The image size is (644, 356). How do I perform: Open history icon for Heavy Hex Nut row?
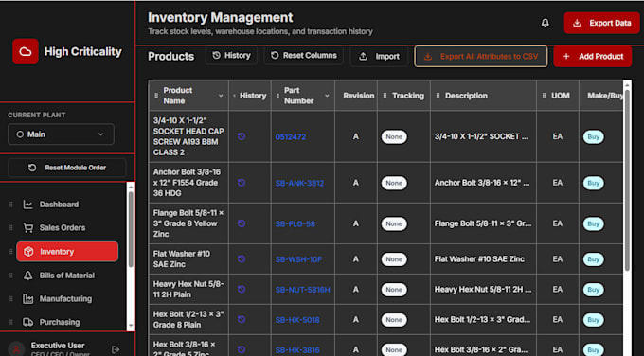point(241,289)
